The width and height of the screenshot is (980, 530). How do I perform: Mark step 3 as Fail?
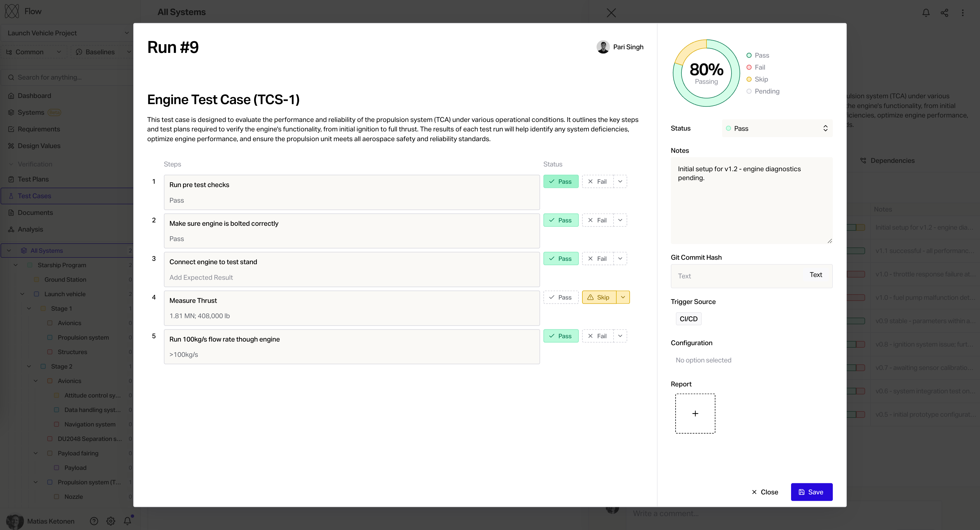(597, 259)
